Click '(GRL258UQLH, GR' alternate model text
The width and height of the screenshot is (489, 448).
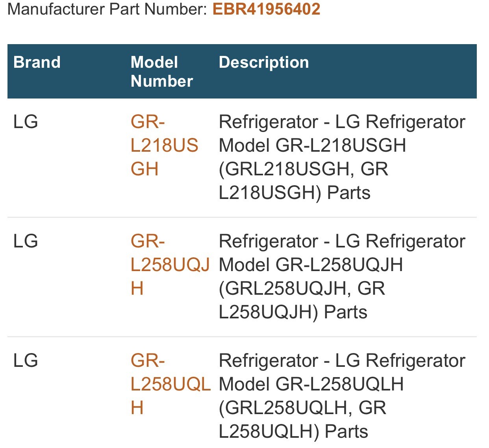pyautogui.click(x=302, y=408)
